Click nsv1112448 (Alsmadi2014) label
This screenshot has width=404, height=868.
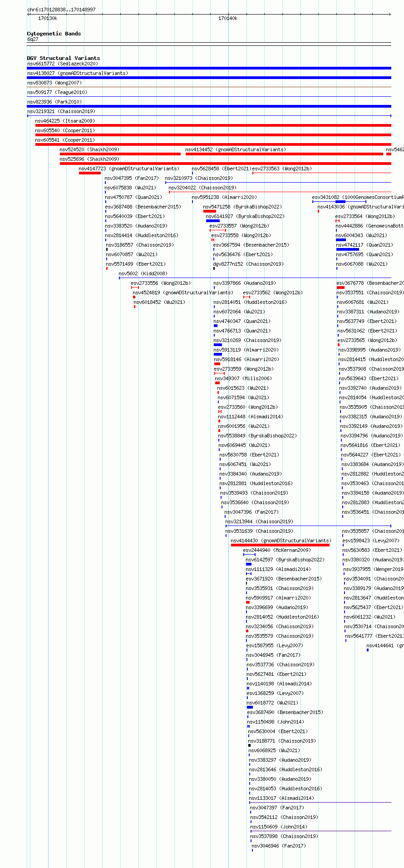[x=251, y=417]
